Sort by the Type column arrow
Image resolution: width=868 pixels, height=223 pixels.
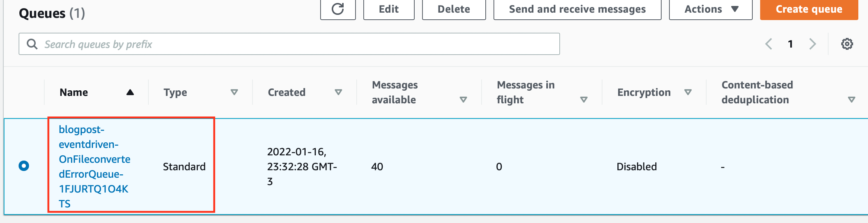click(x=234, y=92)
